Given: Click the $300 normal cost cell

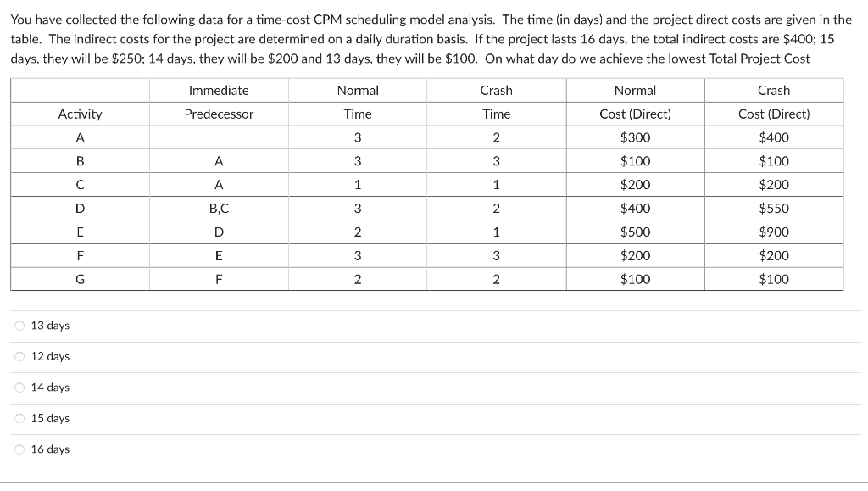Looking at the screenshot, I should [x=635, y=136].
